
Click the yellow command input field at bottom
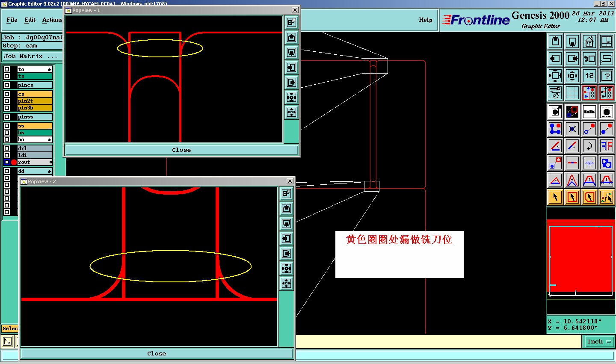tap(438, 341)
